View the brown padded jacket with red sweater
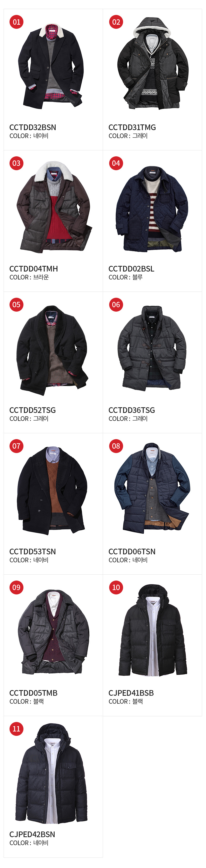This screenshot has height=868, width=206. pyautogui.click(x=54, y=207)
